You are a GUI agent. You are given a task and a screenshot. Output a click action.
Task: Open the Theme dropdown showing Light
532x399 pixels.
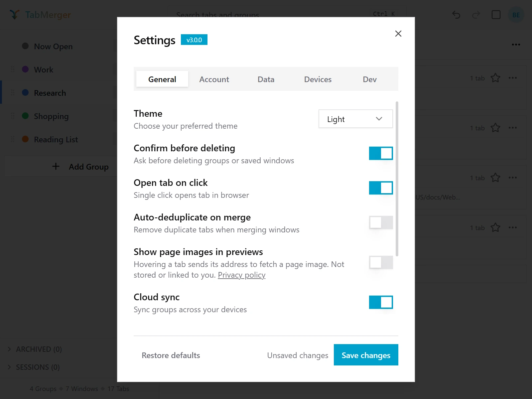pos(355,119)
